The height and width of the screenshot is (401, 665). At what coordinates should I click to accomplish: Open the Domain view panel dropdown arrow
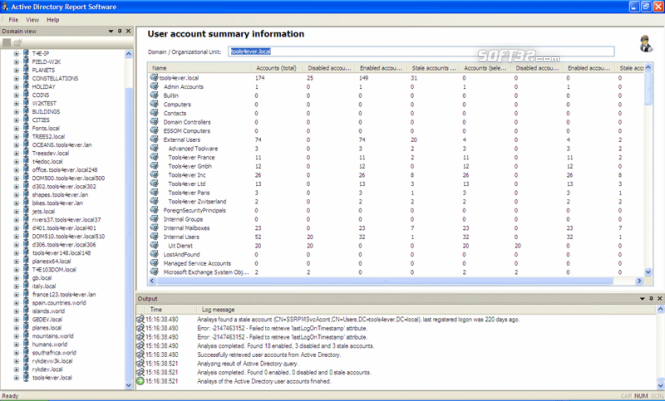point(111,31)
